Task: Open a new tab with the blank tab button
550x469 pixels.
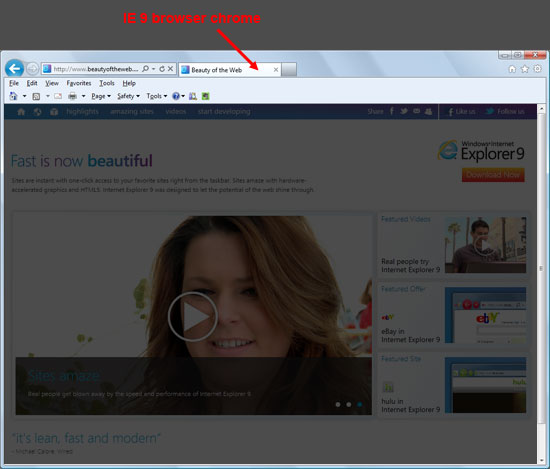Action: 289,69
